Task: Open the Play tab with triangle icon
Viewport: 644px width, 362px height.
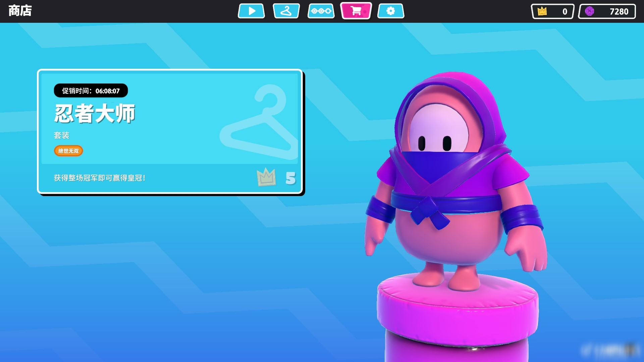Action: click(251, 11)
